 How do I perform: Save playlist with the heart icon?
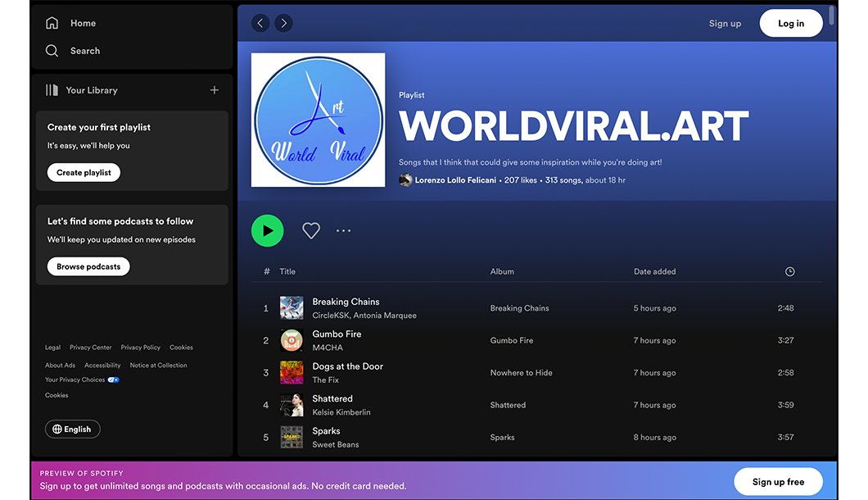[x=311, y=230]
